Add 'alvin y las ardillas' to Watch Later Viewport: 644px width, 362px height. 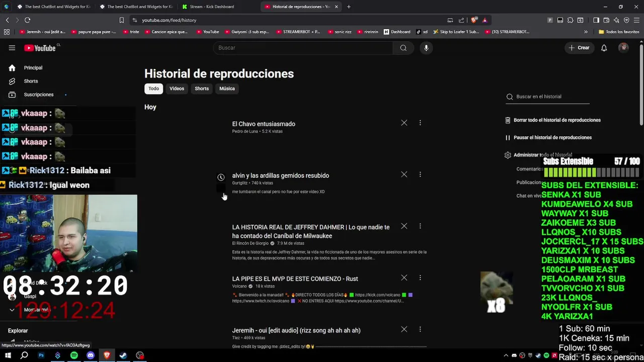tap(221, 177)
